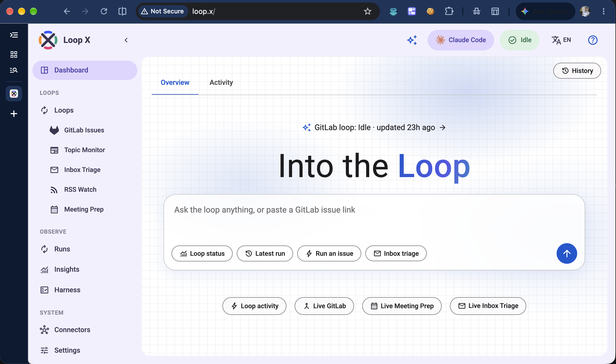Screen dimensions: 616x364
Task: Collapse the Loop X sidebar chevron
Action: click(x=126, y=40)
